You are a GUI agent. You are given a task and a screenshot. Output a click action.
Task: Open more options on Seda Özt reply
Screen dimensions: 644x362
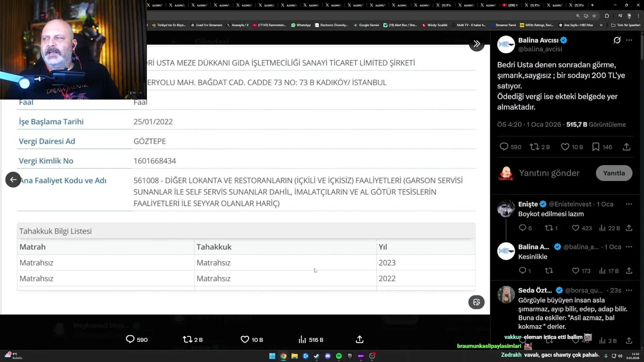point(629,290)
